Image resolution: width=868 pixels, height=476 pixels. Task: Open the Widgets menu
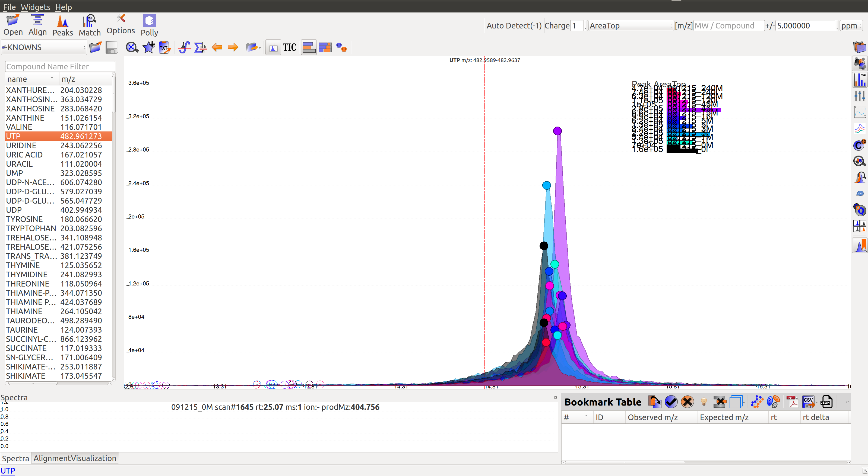35,7
